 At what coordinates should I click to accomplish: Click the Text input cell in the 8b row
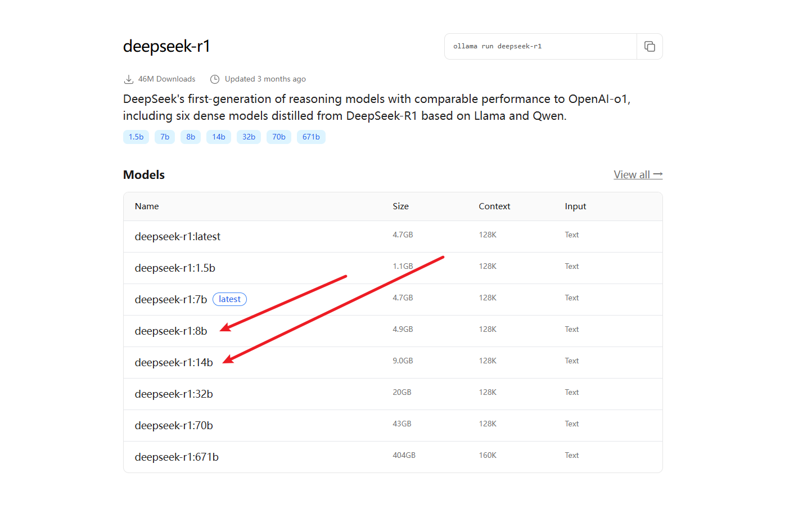coord(572,329)
